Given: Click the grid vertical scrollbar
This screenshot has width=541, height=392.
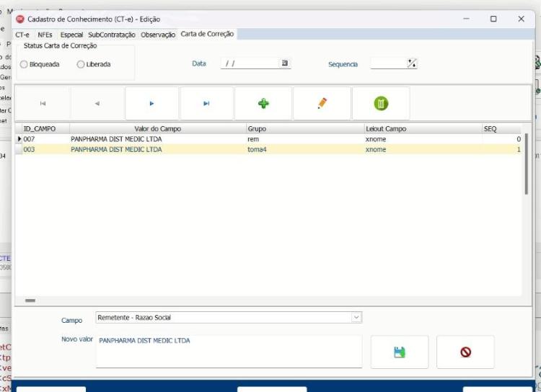Looking at the screenshot, I should coord(526,164).
